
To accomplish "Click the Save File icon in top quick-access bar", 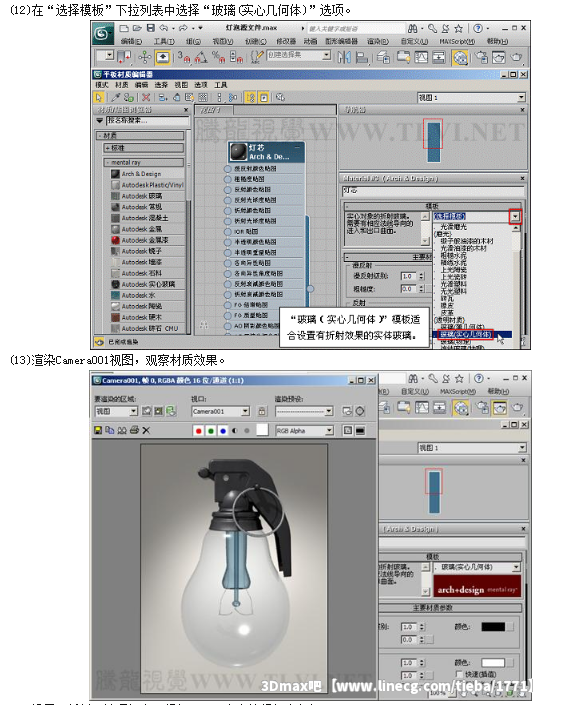I will [x=151, y=28].
